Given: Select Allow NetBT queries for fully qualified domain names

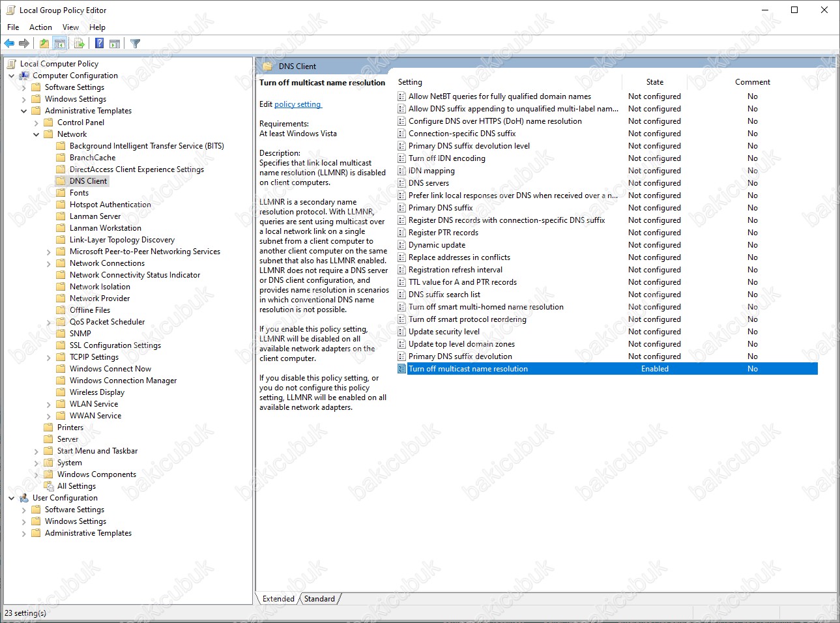Looking at the screenshot, I should pyautogui.click(x=500, y=96).
